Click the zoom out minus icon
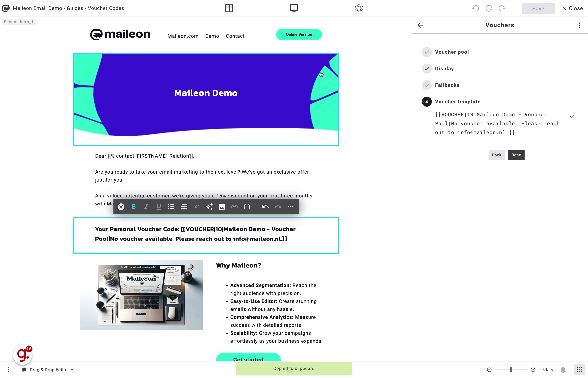Image resolution: width=588 pixels, height=378 pixels. tap(489, 370)
